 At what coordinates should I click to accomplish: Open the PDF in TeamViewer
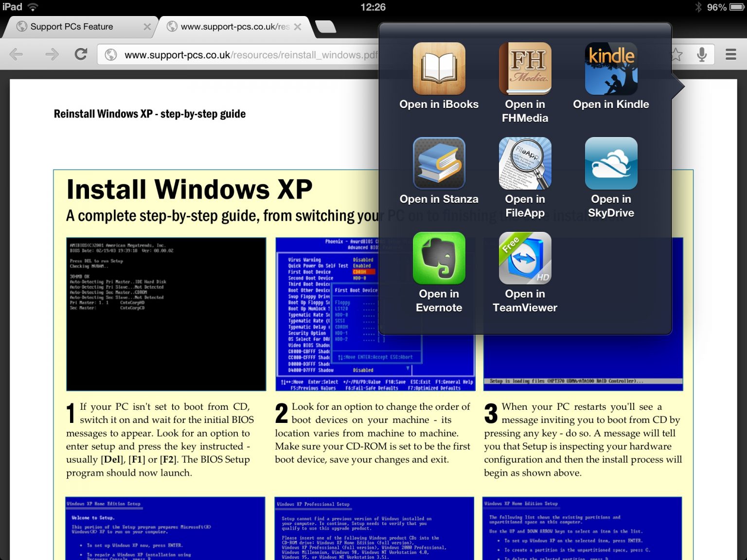pos(525,273)
